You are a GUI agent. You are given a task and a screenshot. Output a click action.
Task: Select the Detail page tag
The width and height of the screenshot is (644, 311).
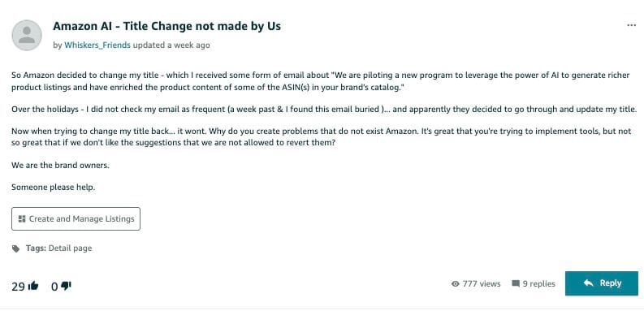[x=70, y=248]
